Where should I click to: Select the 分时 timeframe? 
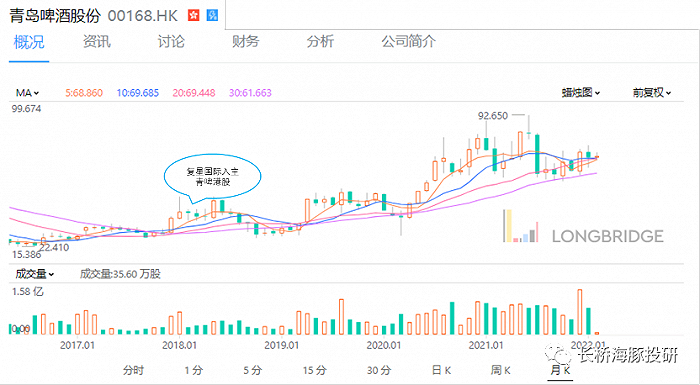(x=133, y=370)
